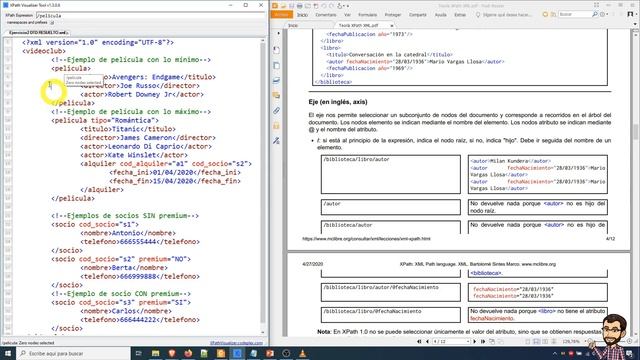Click the alquiler cod_alquiler="a1" line
640x360 pixels.
[x=166, y=164]
